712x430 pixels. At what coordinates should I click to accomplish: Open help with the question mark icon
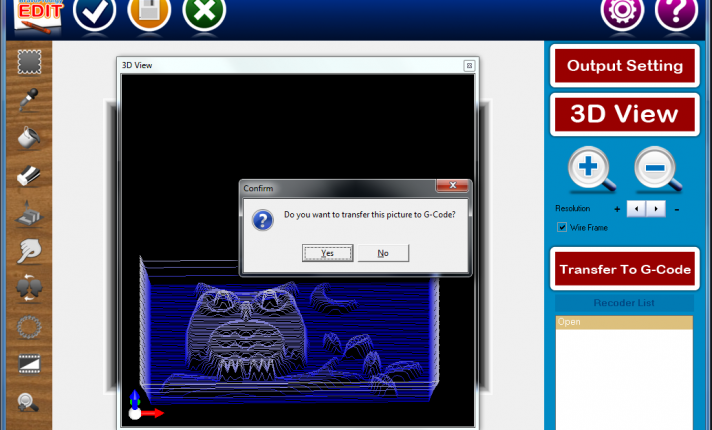click(676, 12)
